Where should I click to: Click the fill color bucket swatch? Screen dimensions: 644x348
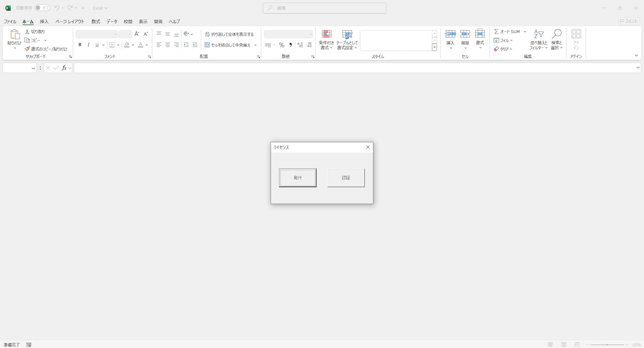point(127,45)
